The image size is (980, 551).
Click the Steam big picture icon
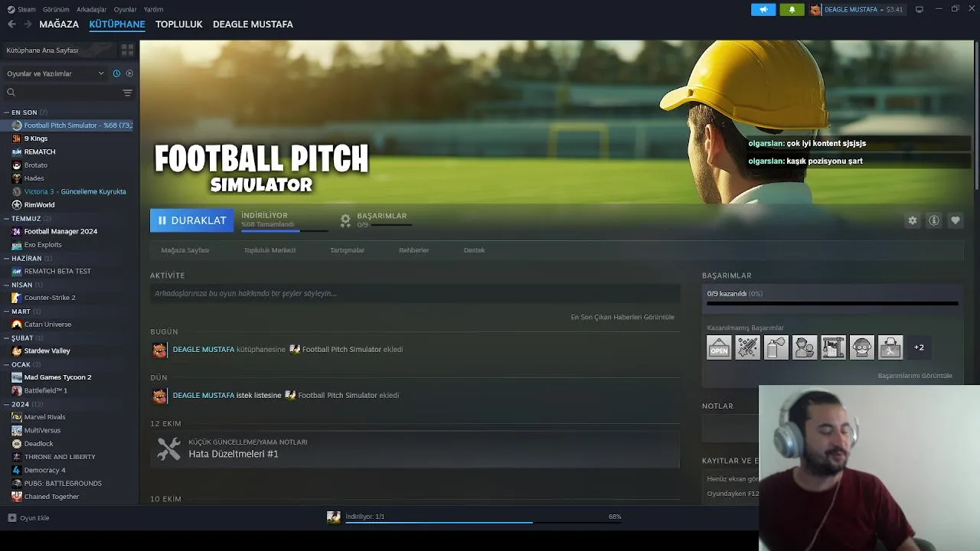click(x=919, y=9)
